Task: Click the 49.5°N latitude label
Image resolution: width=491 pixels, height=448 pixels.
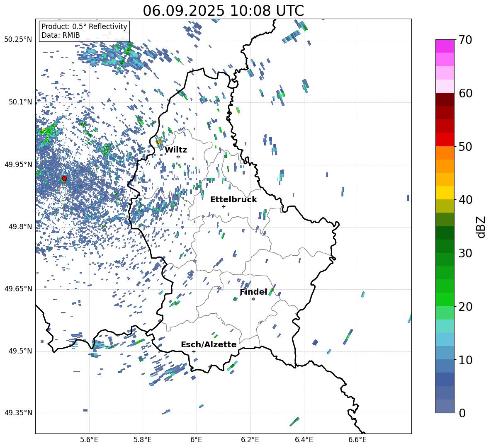Action: click(20, 351)
